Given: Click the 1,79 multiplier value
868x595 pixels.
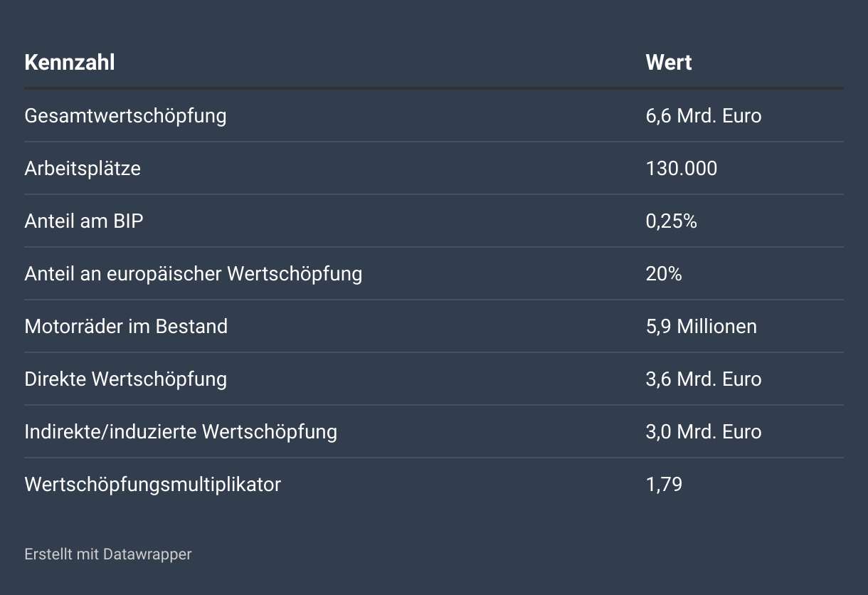Looking at the screenshot, I should click(663, 484).
